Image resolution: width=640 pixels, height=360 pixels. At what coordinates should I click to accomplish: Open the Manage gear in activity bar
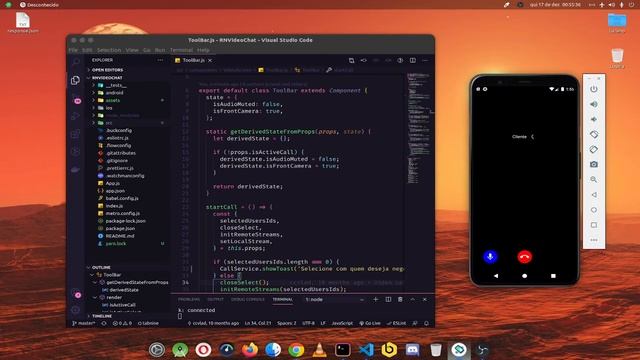pos(76,310)
